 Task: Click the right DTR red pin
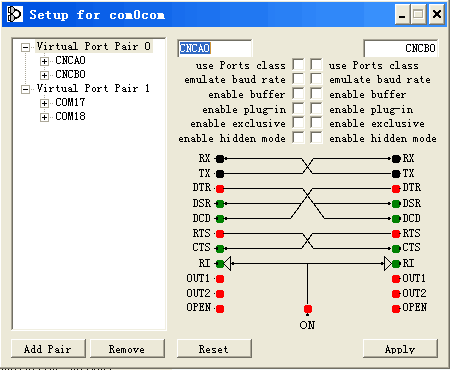click(x=396, y=189)
